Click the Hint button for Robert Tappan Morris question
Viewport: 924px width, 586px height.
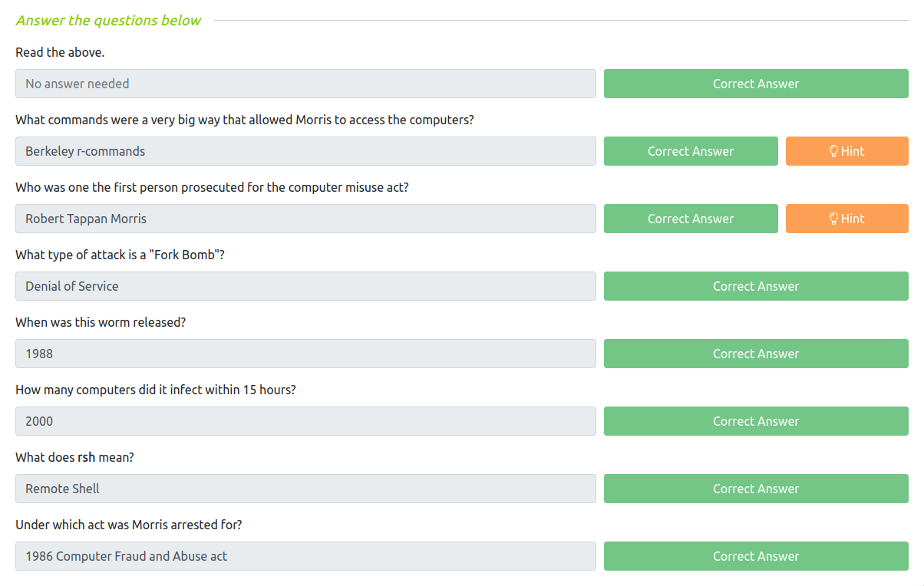[846, 219]
